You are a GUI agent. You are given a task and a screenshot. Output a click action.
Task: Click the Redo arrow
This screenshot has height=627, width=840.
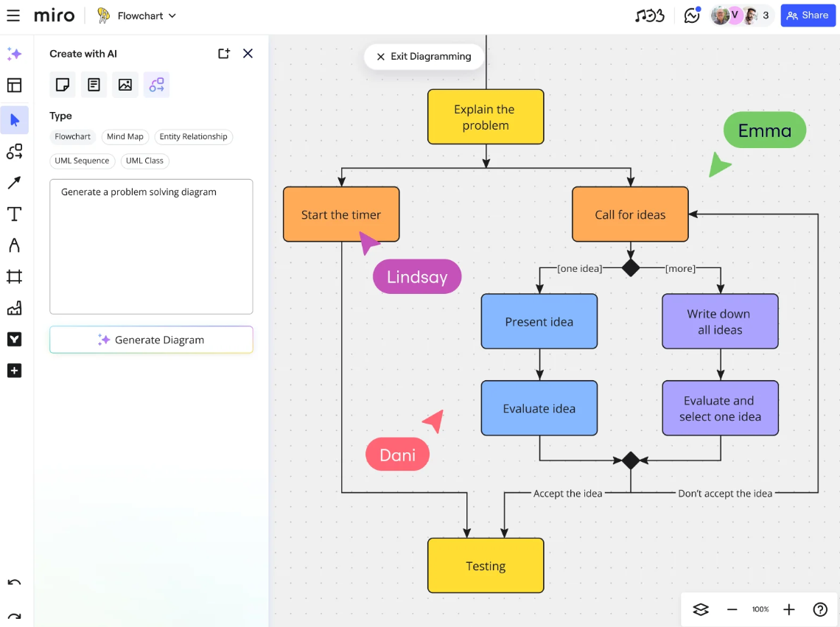coord(15,616)
